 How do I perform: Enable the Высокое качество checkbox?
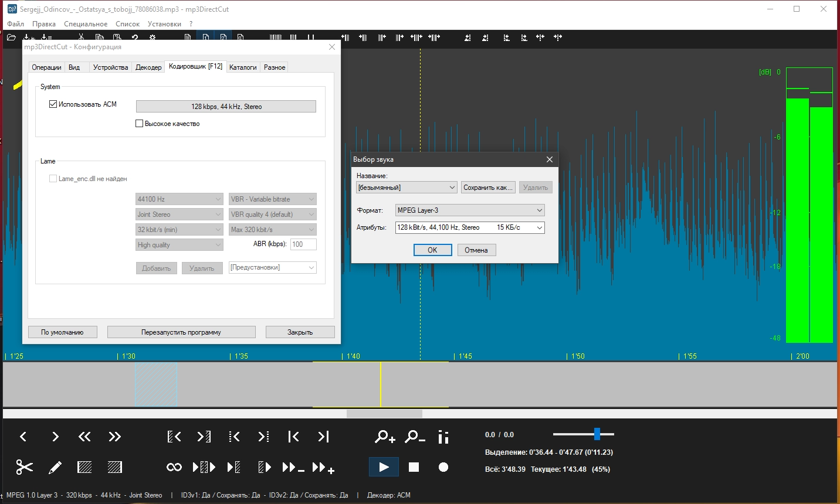pyautogui.click(x=140, y=124)
